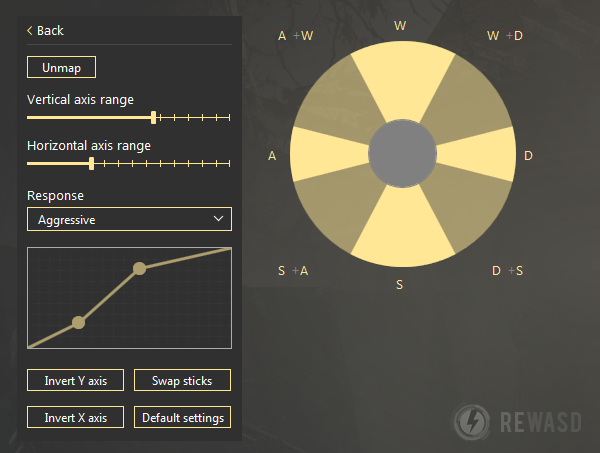Select the D zone on wheel's right
The width and height of the screenshot is (600, 453).
(x=476, y=154)
